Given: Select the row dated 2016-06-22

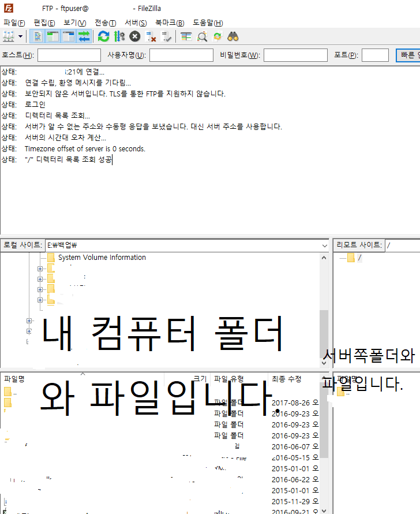Looking at the screenshot, I should tap(160, 479).
